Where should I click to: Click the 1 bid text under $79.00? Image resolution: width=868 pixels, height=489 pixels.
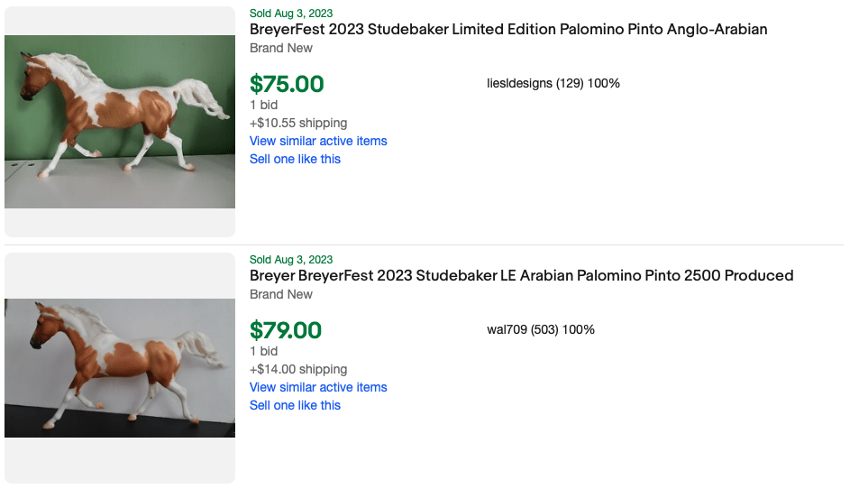(263, 351)
